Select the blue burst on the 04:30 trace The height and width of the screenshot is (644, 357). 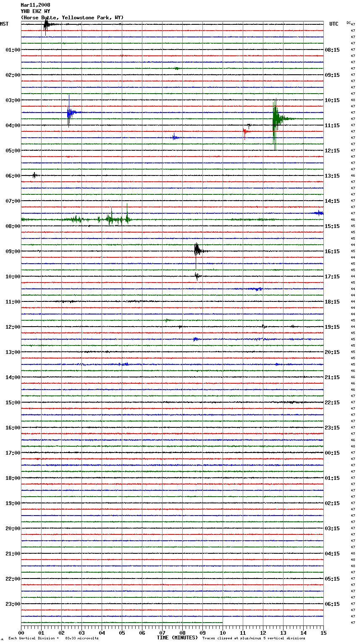pos(176,137)
